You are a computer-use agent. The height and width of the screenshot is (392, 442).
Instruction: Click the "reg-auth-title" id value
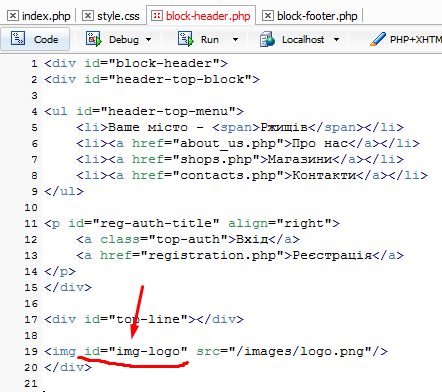click(x=156, y=223)
